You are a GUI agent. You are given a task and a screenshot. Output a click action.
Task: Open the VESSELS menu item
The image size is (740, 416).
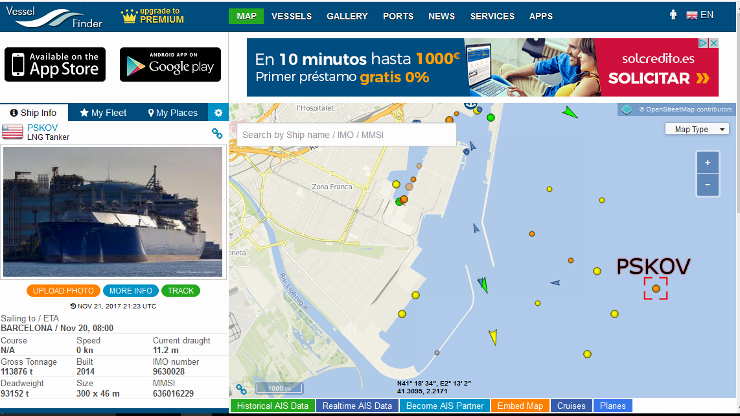(x=291, y=16)
